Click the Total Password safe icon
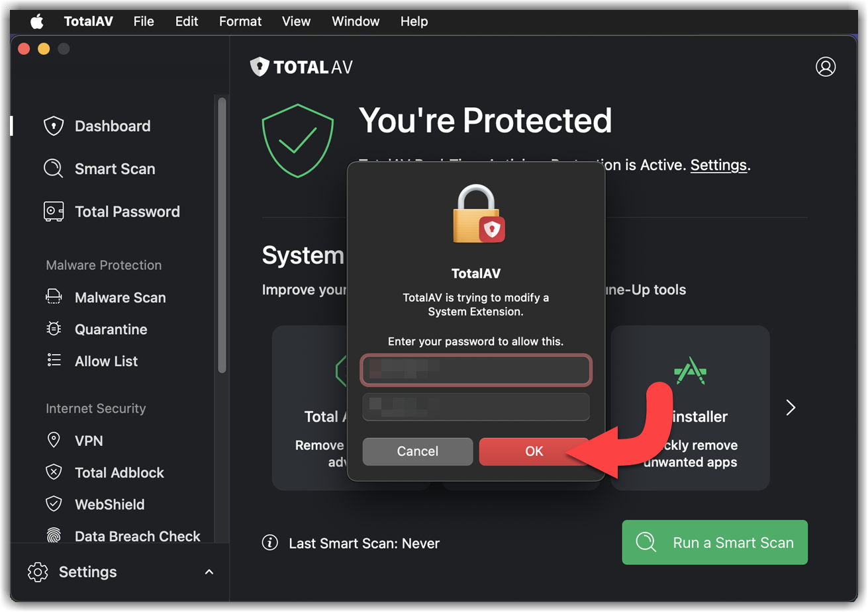This screenshot has width=868, height=612. tap(54, 212)
